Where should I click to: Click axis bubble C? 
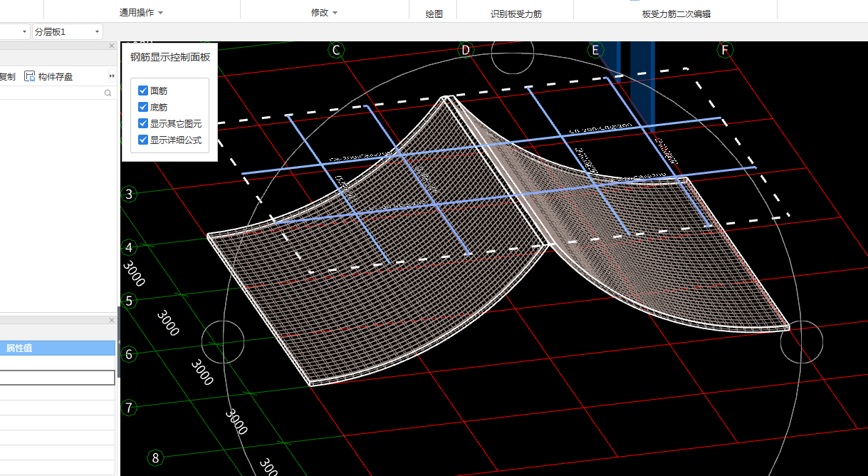click(x=337, y=50)
